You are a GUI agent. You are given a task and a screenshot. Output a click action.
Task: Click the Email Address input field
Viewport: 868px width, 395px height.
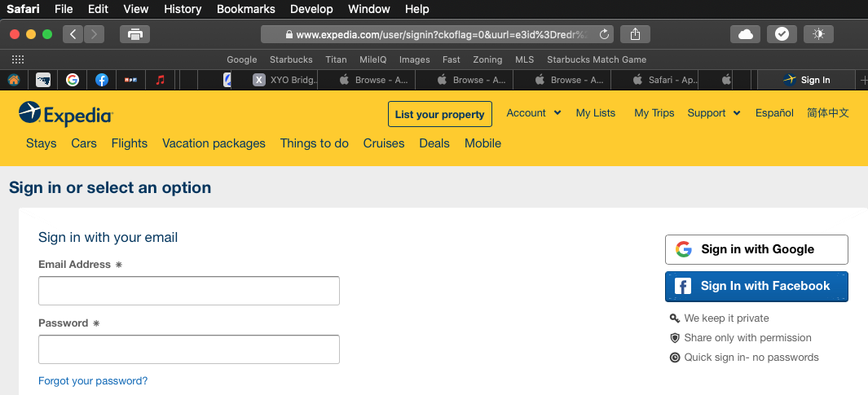click(189, 291)
